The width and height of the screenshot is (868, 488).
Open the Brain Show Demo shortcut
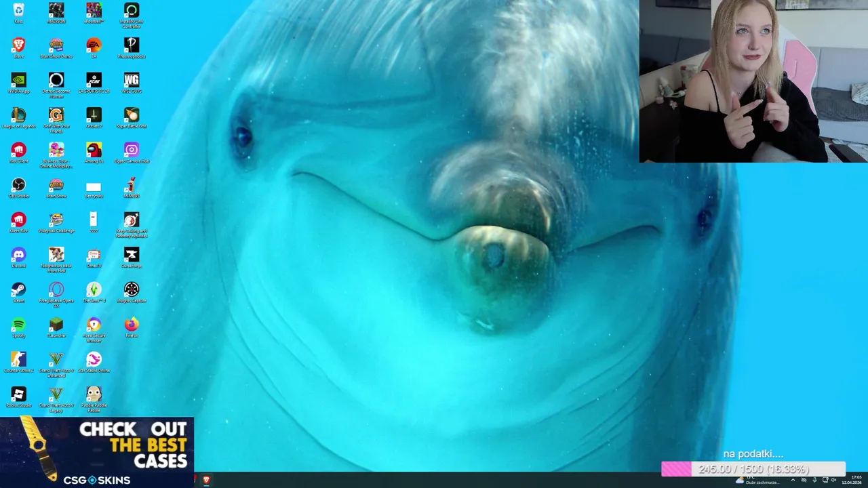click(x=56, y=48)
